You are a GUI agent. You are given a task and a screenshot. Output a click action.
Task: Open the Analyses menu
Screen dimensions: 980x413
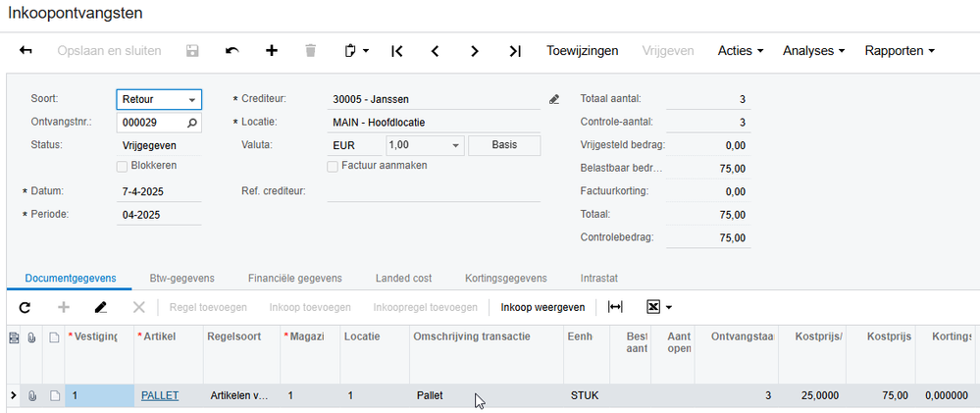814,51
